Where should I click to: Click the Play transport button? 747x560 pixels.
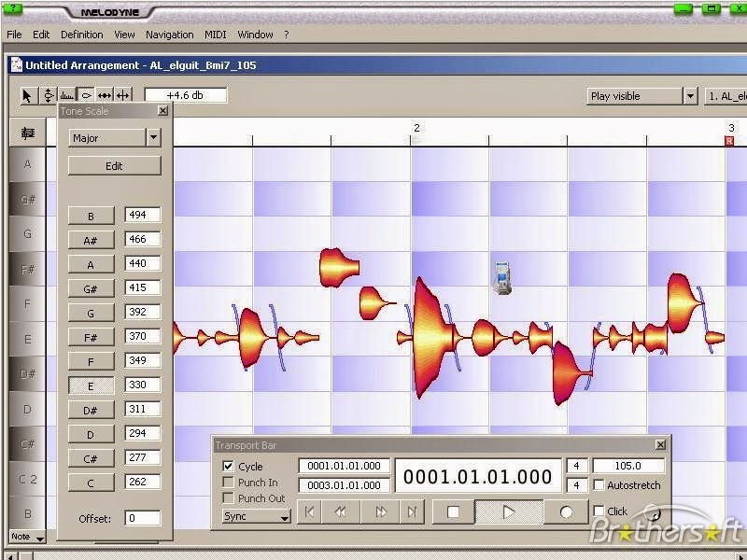(x=509, y=511)
